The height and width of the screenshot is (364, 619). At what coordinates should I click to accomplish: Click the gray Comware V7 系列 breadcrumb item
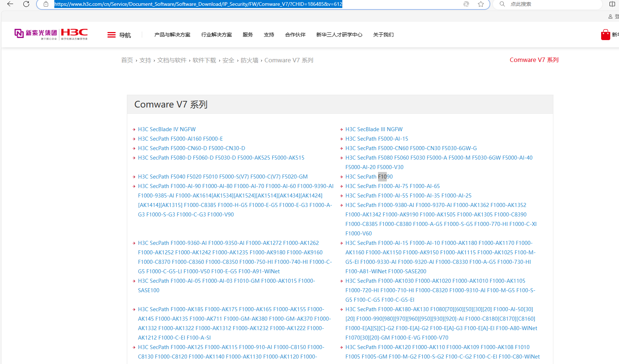[289, 60]
